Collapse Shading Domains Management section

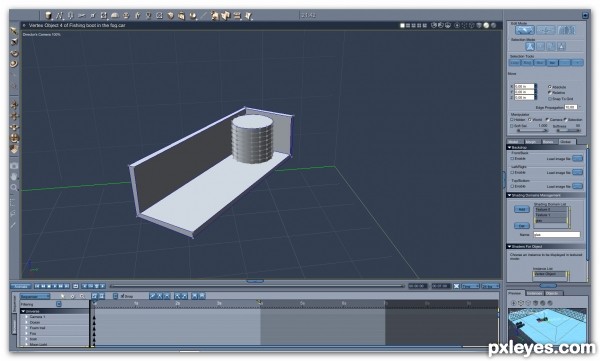coord(510,195)
